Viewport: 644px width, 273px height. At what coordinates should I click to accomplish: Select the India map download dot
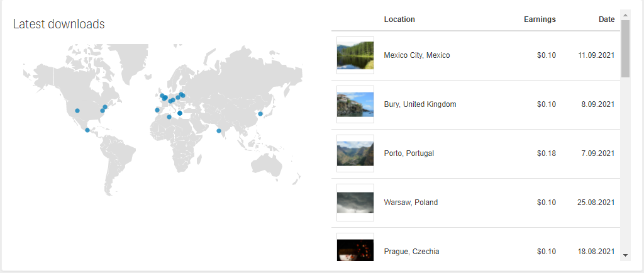[x=219, y=131]
